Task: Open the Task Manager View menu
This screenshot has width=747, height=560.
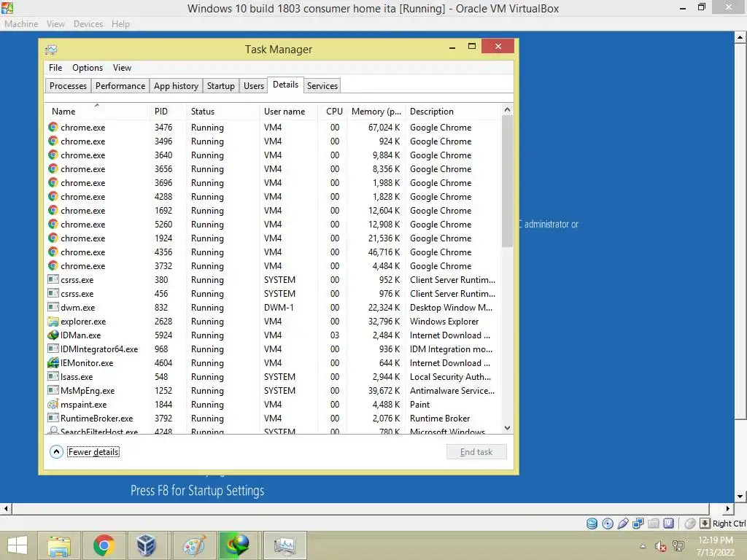Action: [122, 68]
